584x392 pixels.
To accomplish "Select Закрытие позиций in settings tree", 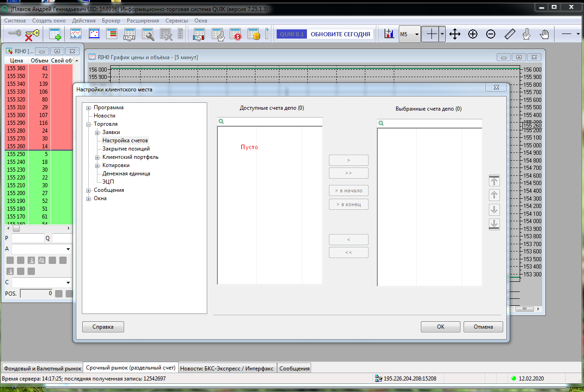I will click(x=126, y=149).
